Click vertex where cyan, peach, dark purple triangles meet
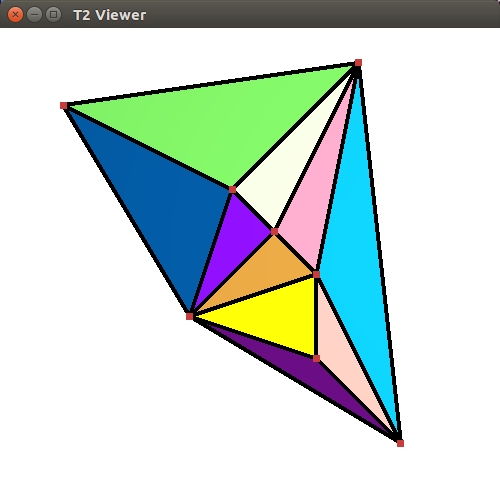Screen dimensions: 500x478 (x=400, y=443)
